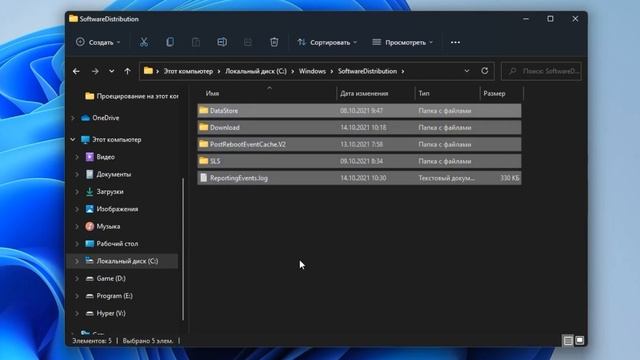
Task: Switch to details view icon in status bar
Action: pos(568,340)
